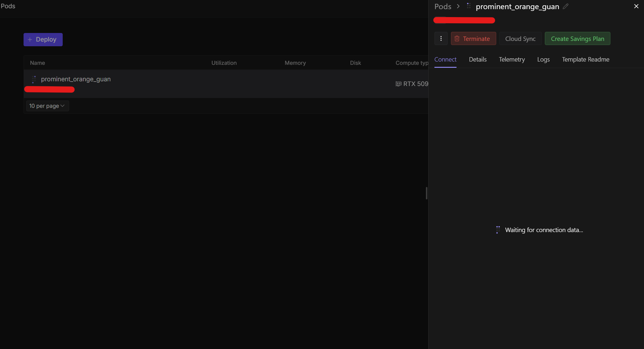The height and width of the screenshot is (349, 644).
Task: Close the pod details side panel
Action: pos(636,6)
